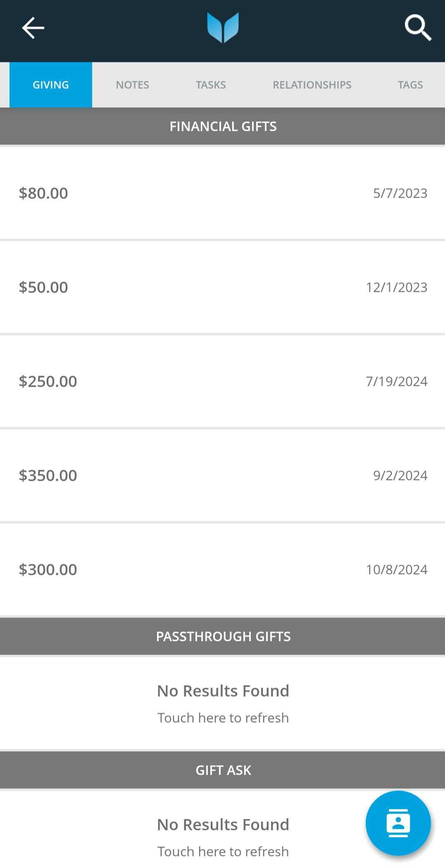The height and width of the screenshot is (868, 445).
Task: Refresh Passthrough Gifts via Touch here link
Action: coord(223,717)
